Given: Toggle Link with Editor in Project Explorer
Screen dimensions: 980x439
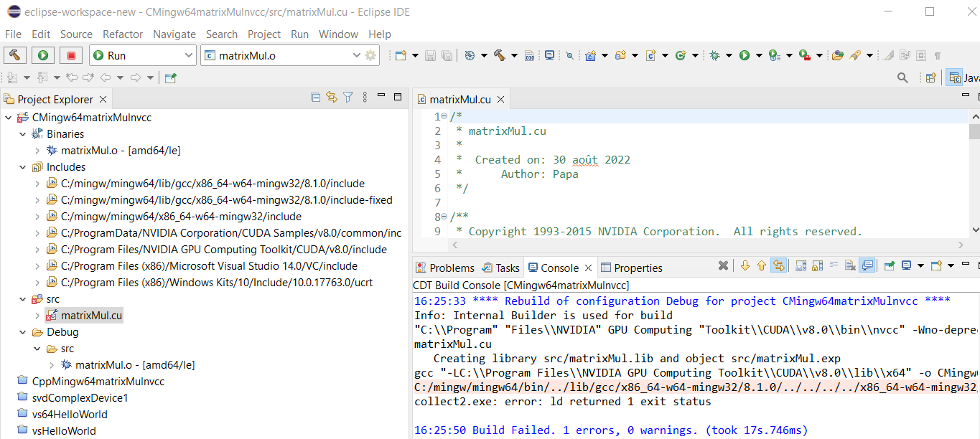Looking at the screenshot, I should [x=332, y=98].
